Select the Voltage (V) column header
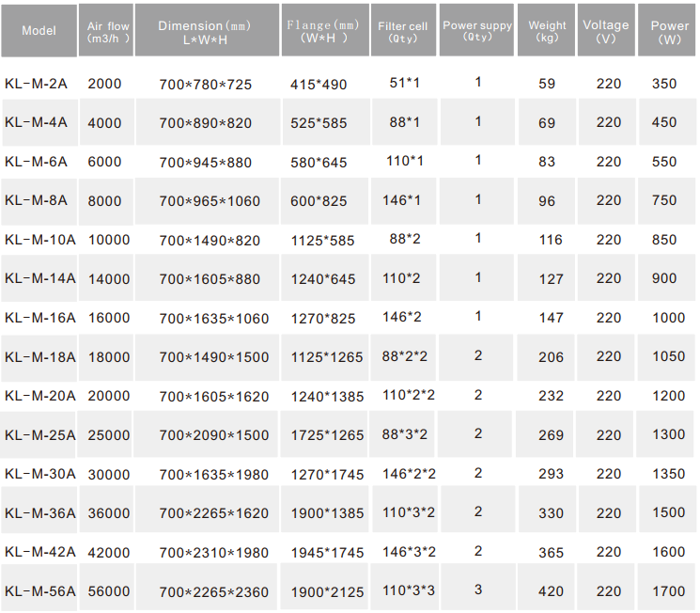Image resolution: width=700 pixels, height=613 pixels. point(607,31)
